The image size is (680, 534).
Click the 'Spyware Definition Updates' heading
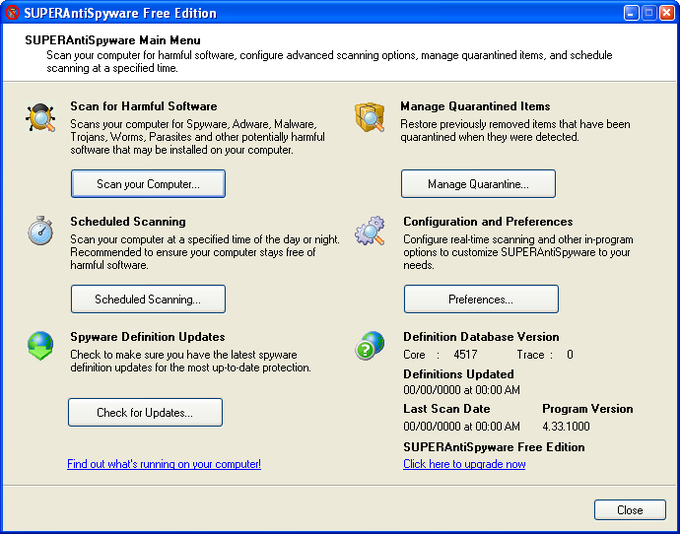pos(148,337)
